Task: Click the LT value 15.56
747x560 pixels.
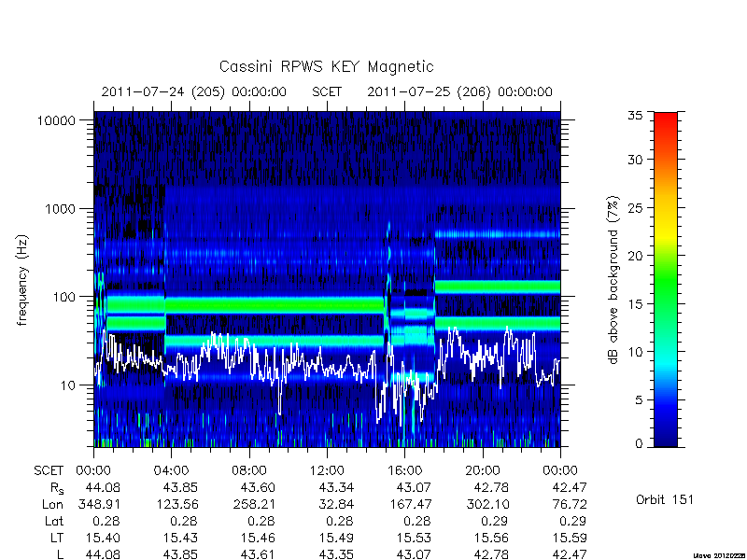Action: [492, 538]
